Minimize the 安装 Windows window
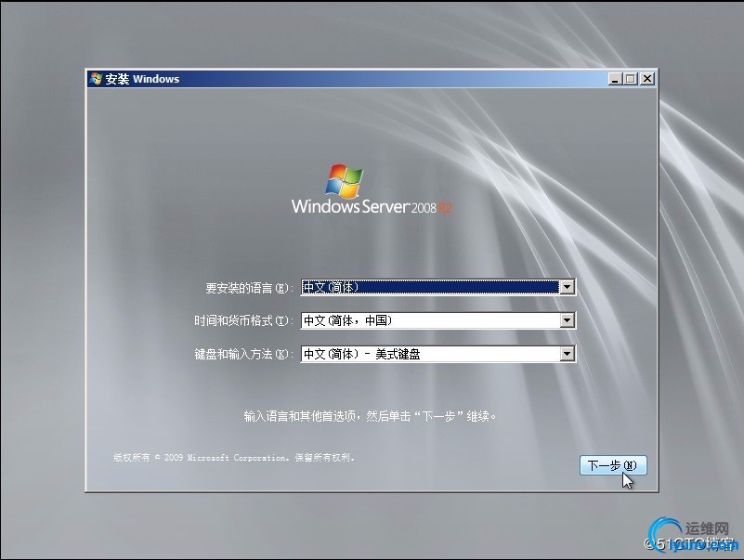744x560 pixels. pyautogui.click(x=616, y=79)
